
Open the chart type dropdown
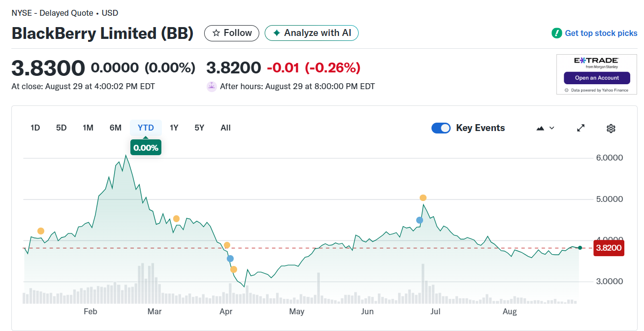[x=545, y=128]
